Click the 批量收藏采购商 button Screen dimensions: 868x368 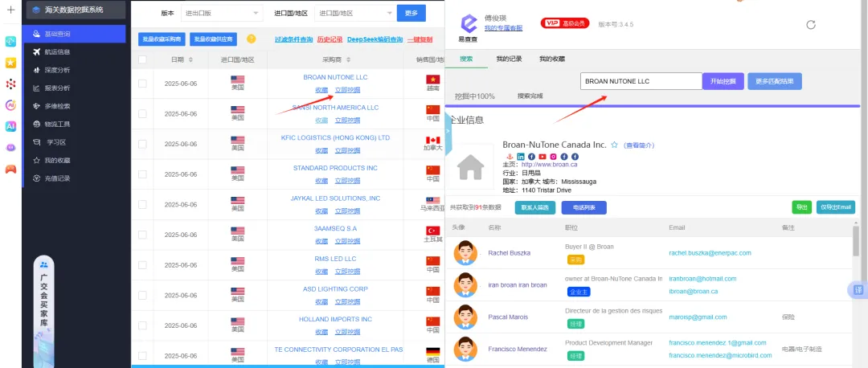[162, 39]
